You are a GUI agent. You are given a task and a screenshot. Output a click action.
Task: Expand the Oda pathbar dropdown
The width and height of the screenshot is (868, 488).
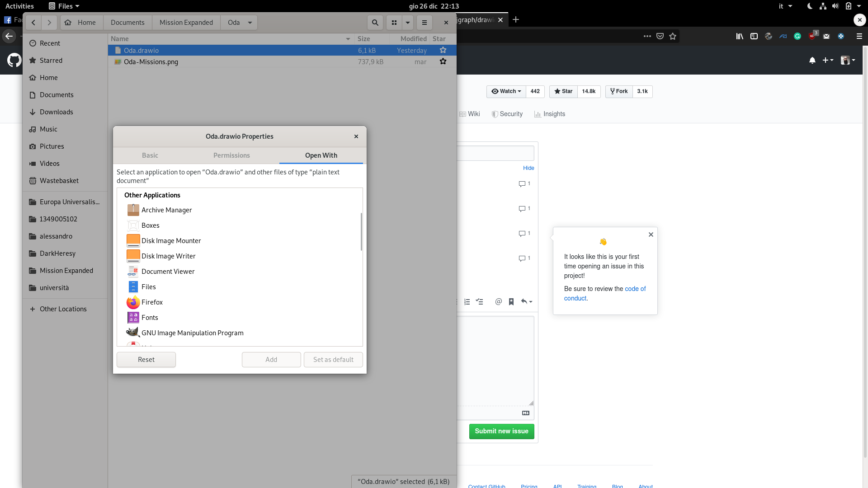(x=249, y=22)
